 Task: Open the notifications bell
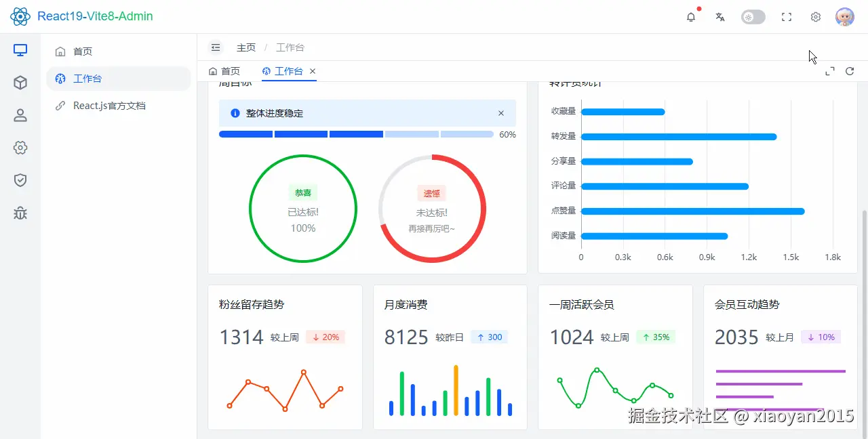click(x=691, y=17)
